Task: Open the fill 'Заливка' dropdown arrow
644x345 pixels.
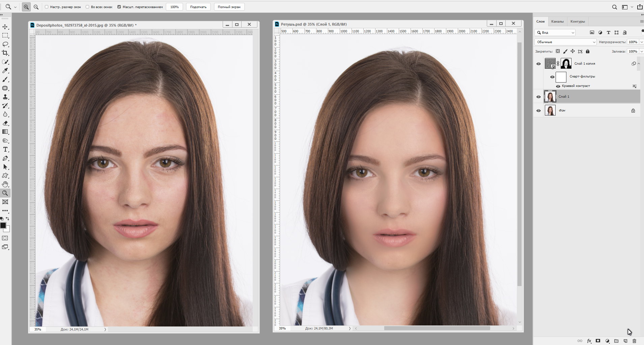Action: pyautogui.click(x=641, y=52)
